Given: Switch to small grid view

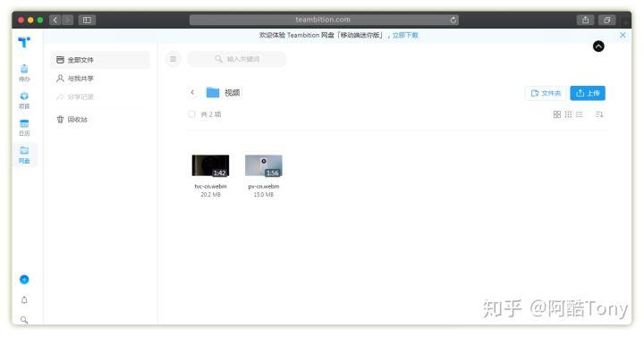Looking at the screenshot, I should pos(568,114).
